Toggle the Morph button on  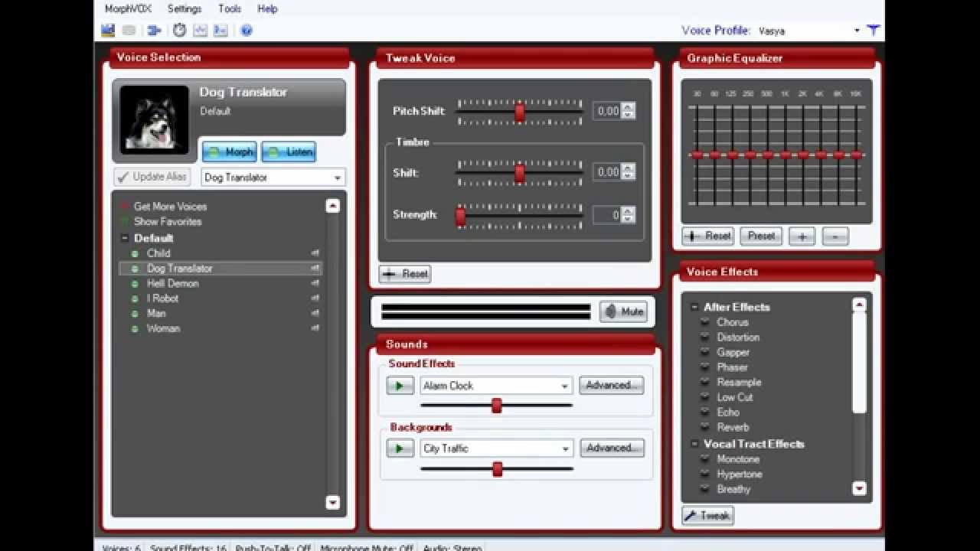pos(230,152)
